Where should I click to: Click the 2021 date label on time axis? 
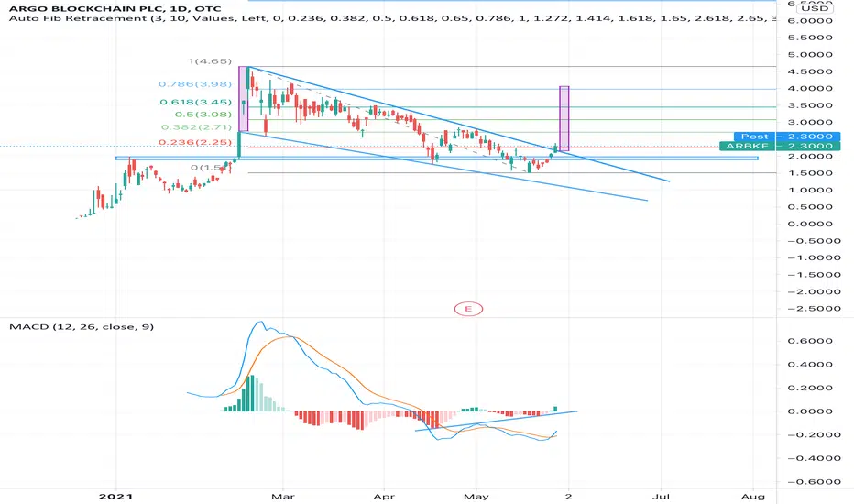click(x=116, y=497)
